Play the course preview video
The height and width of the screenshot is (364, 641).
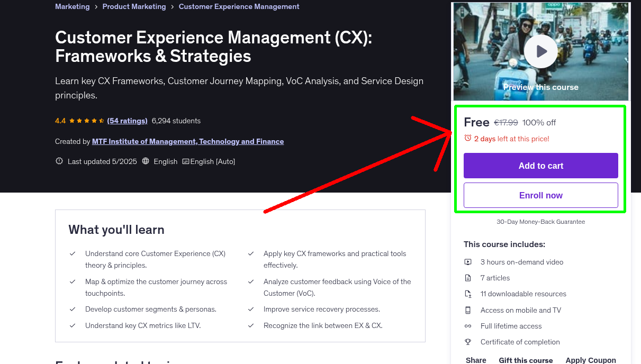(540, 51)
